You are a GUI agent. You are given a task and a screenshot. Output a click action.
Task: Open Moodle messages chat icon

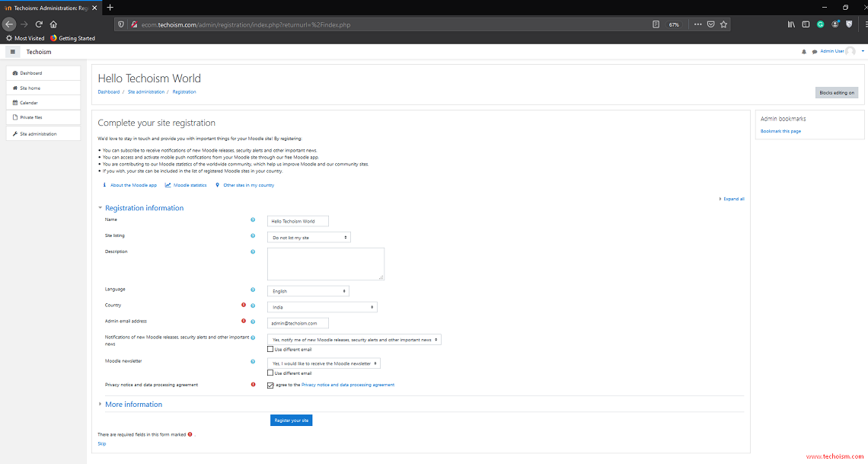(x=814, y=52)
